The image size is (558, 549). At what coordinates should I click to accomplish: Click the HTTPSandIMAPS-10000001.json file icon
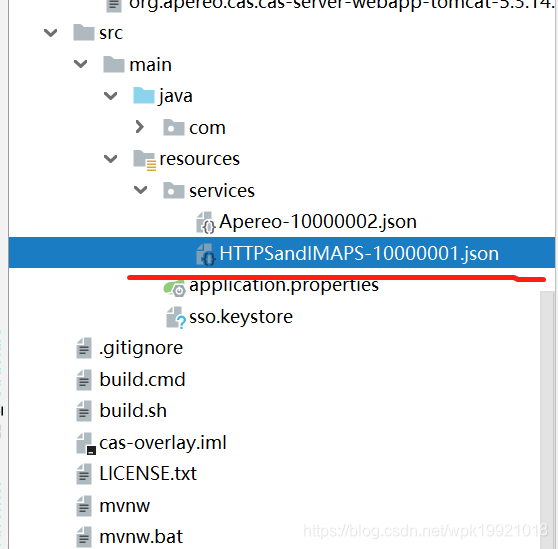[206, 254]
